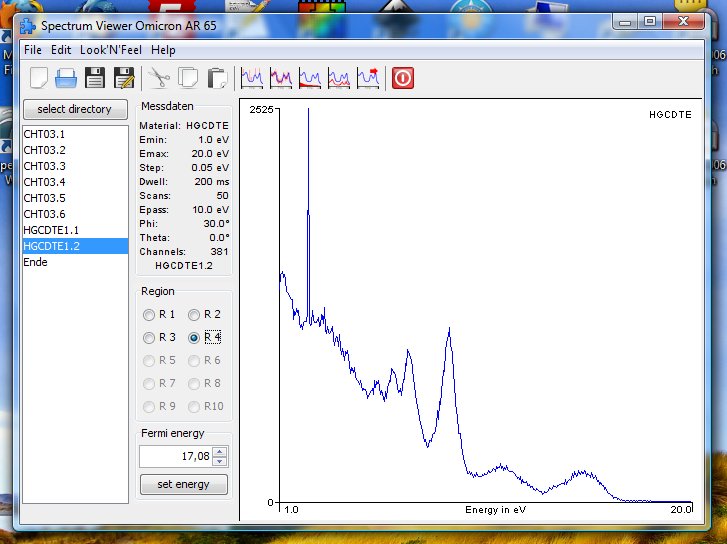
Task: Increase Fermi energy with up arrow
Action: 220,451
